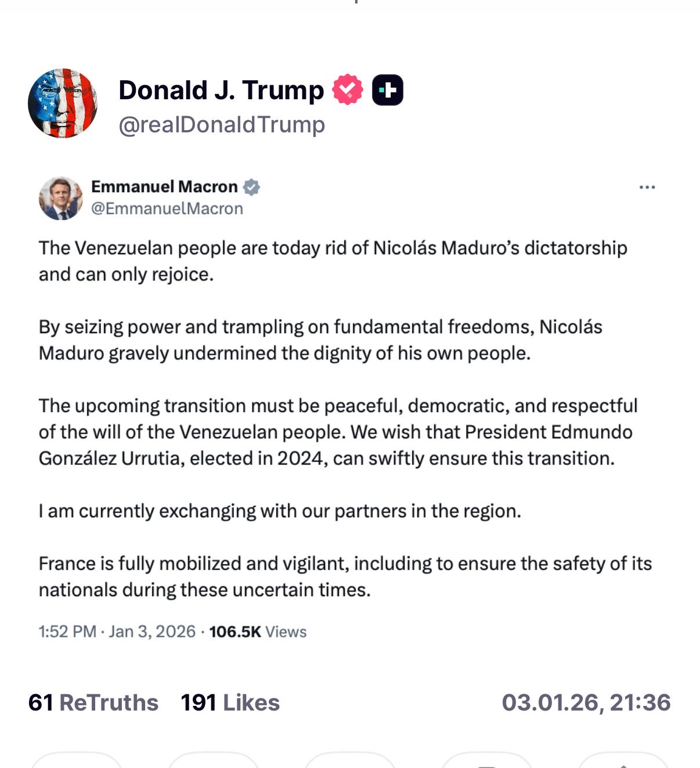Click the 1:52 PM Jan 3, 2026 timestamp
Image resolution: width=700 pixels, height=768 pixels.
coord(117,631)
